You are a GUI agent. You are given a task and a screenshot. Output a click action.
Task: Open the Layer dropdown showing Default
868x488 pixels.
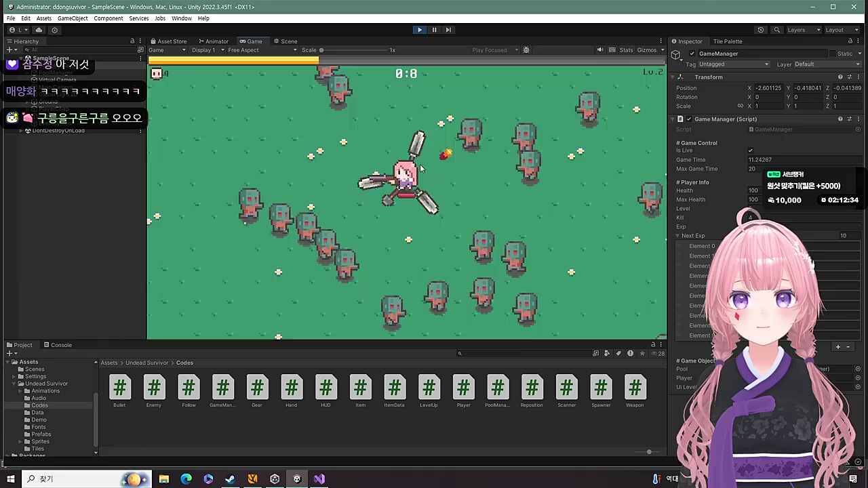pos(827,64)
